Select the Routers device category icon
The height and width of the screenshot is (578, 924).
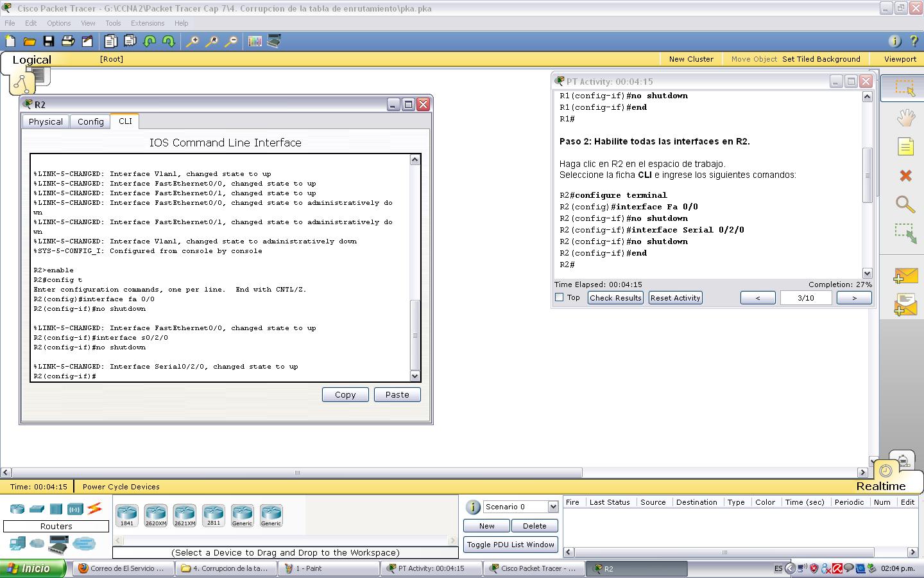[17, 509]
